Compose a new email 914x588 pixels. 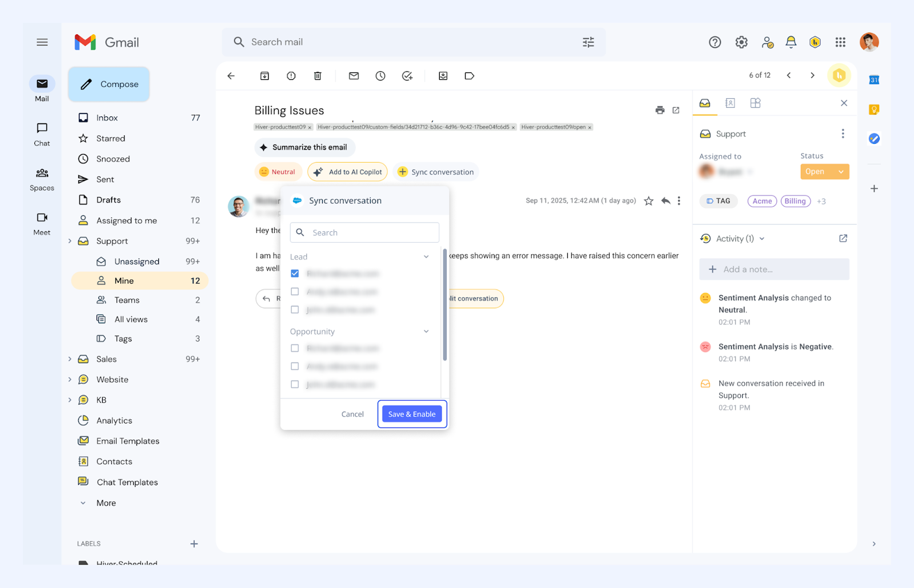point(109,84)
